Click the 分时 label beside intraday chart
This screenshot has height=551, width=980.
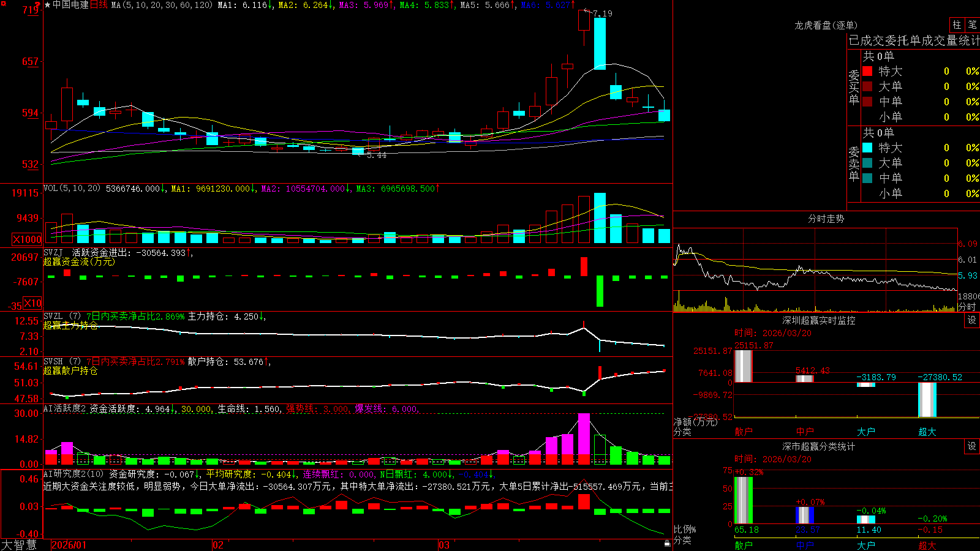click(967, 307)
